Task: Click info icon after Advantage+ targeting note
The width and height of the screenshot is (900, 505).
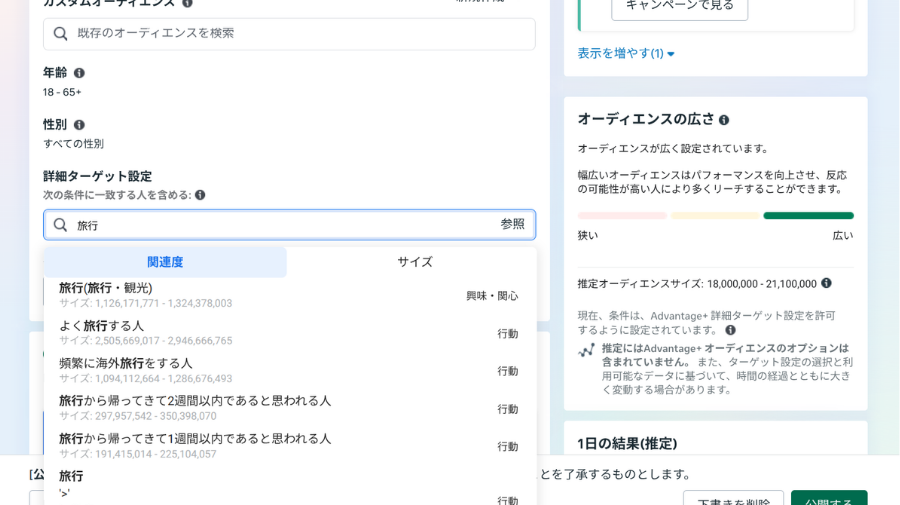Action: coord(730,330)
